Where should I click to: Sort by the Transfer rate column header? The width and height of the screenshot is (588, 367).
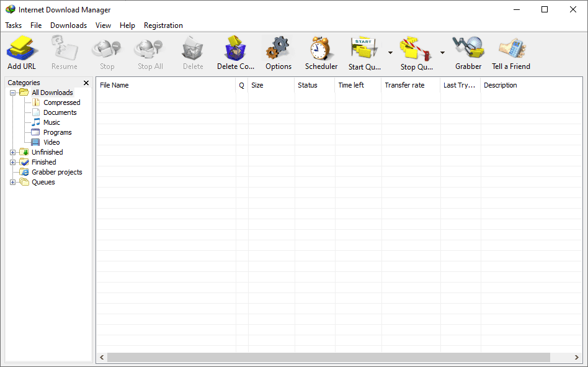(411, 85)
